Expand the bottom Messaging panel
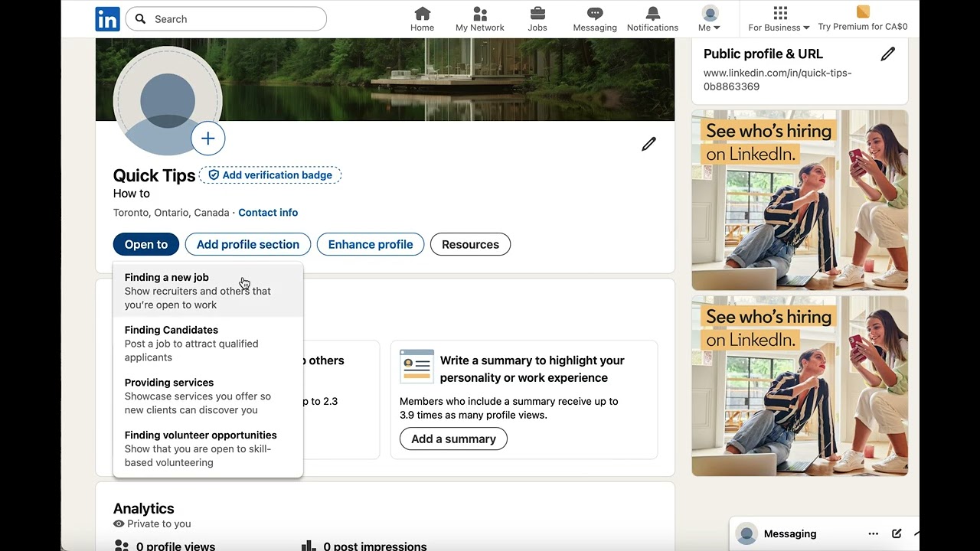 pyautogui.click(x=916, y=534)
